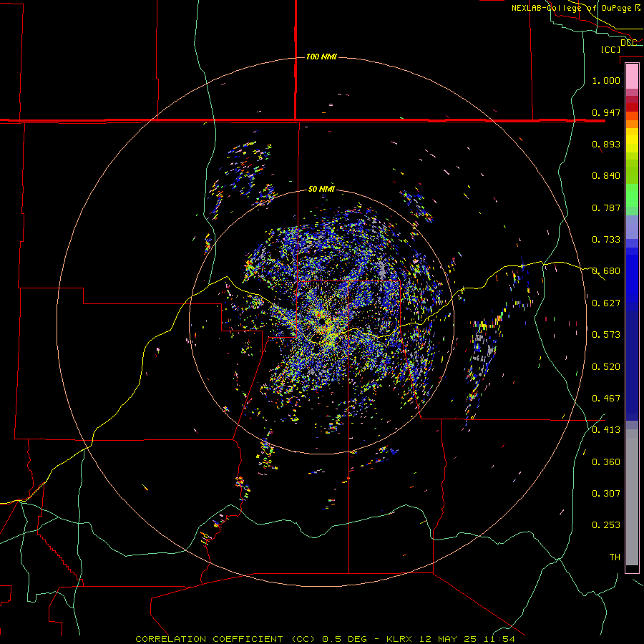The width and height of the screenshot is (644, 644).
Task: Click the 1.000 color scale value
Action: tap(606, 80)
